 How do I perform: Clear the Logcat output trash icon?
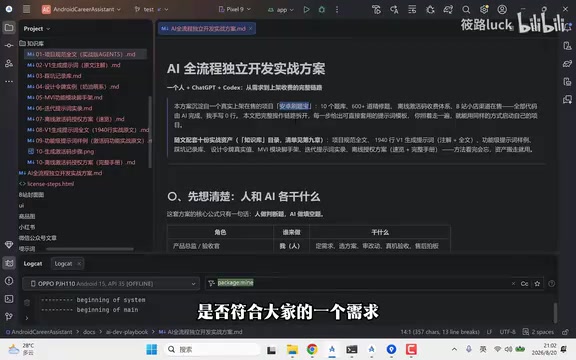pos(27,302)
